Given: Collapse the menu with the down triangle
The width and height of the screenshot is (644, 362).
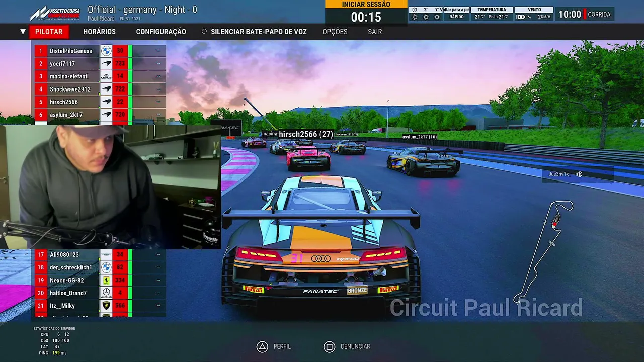Looking at the screenshot, I should [23, 32].
